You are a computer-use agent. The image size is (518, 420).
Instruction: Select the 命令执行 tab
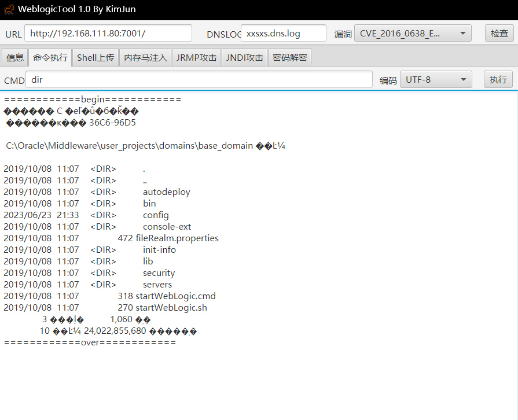pos(50,57)
